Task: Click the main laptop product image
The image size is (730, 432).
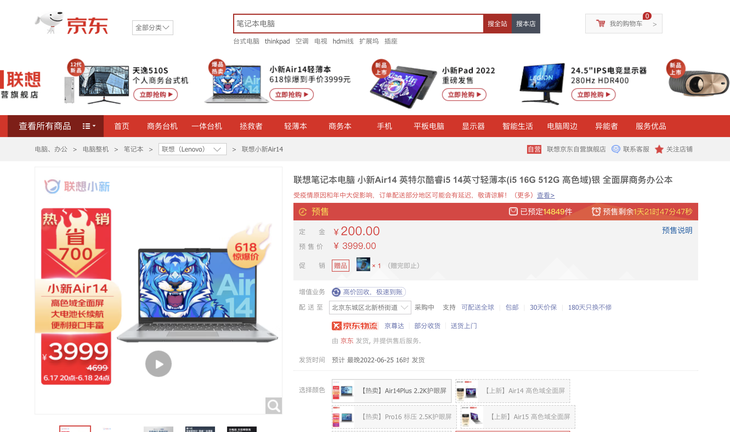Action: pyautogui.click(x=197, y=296)
